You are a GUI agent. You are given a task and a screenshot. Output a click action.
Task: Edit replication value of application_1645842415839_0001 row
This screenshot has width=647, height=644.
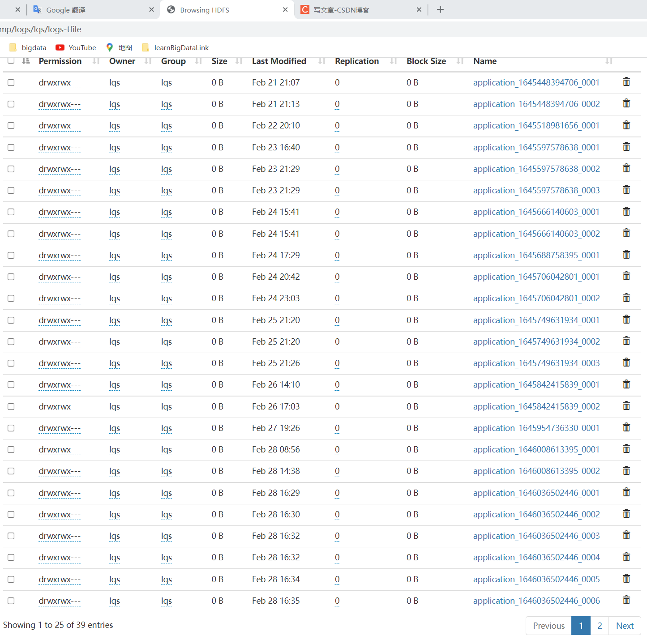pyautogui.click(x=337, y=384)
